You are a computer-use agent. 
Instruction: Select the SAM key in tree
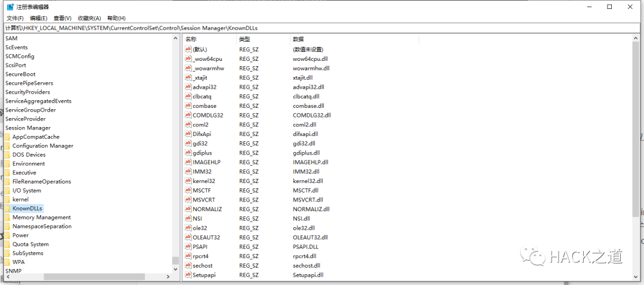tap(11, 38)
